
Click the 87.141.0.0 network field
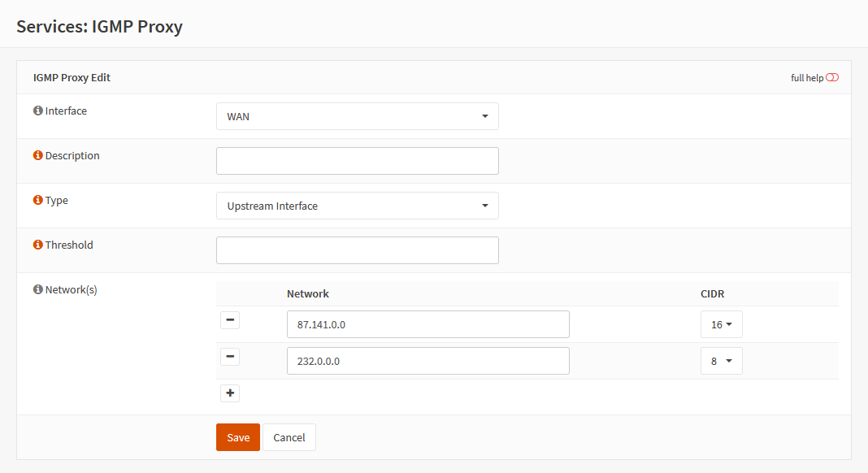point(427,324)
